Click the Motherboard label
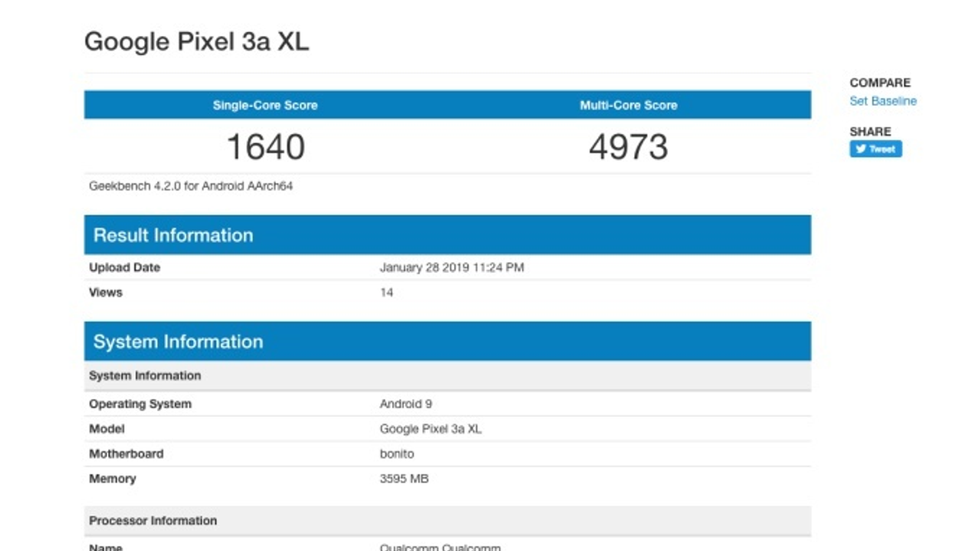The height and width of the screenshot is (551, 980). (126, 454)
